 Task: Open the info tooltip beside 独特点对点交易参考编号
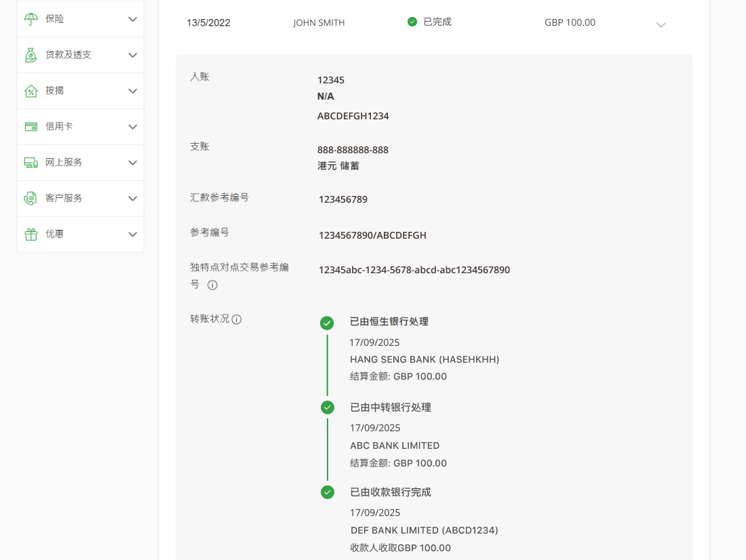pyautogui.click(x=212, y=285)
